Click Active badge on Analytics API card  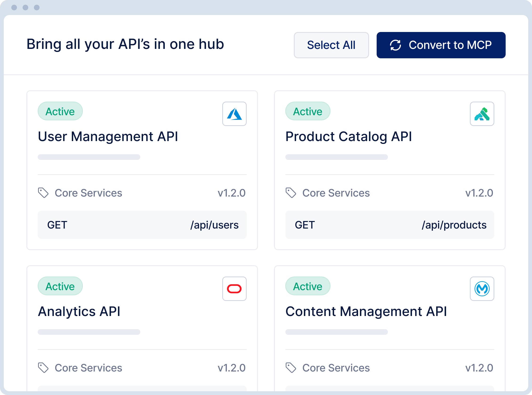click(x=60, y=286)
